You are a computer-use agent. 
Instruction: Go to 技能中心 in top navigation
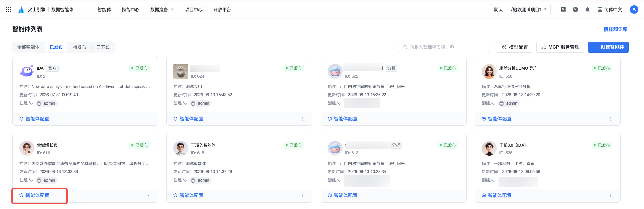coord(131,9)
